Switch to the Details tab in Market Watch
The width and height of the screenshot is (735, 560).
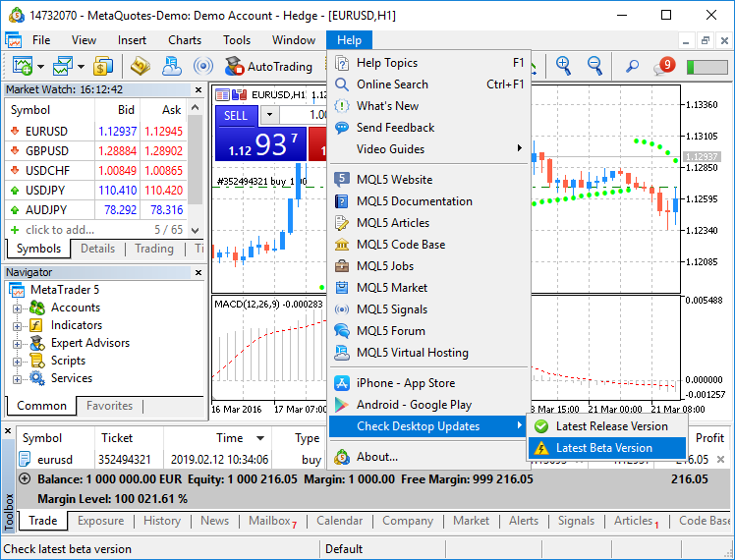tap(97, 249)
